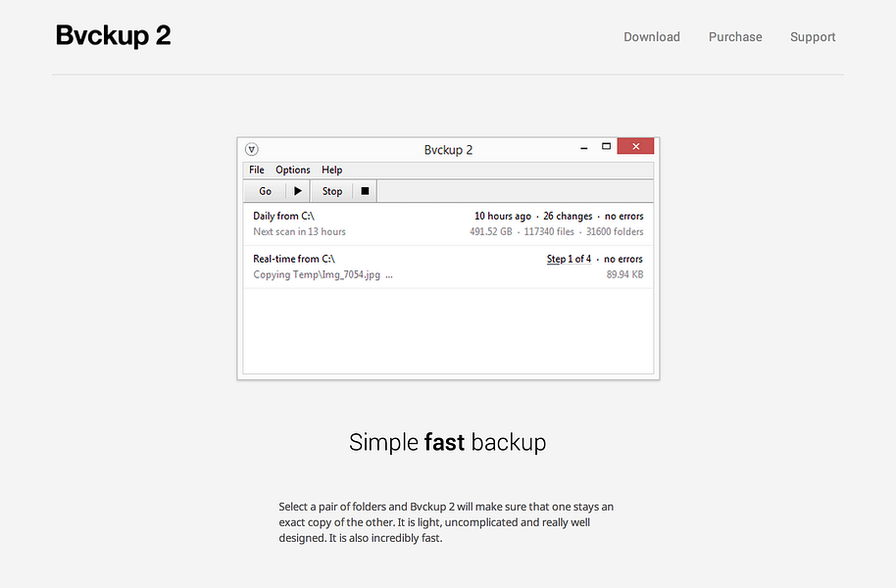Open the Download page link

click(652, 37)
